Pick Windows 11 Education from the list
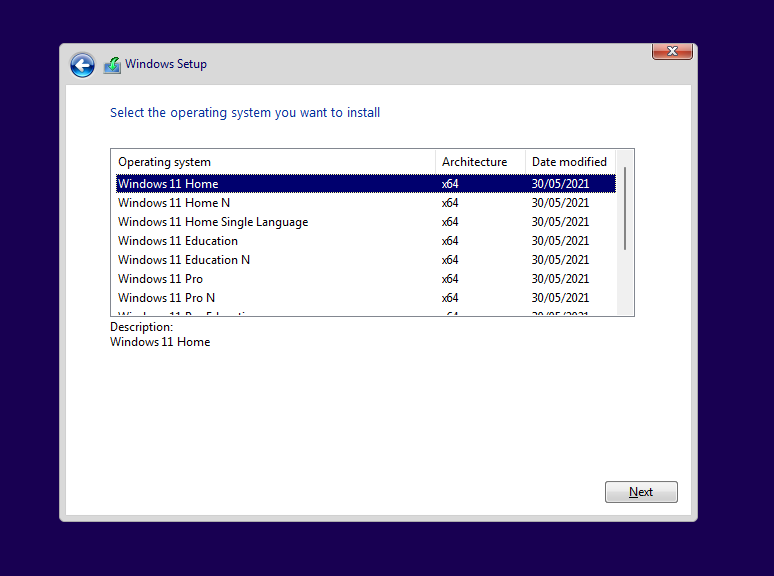 178,241
